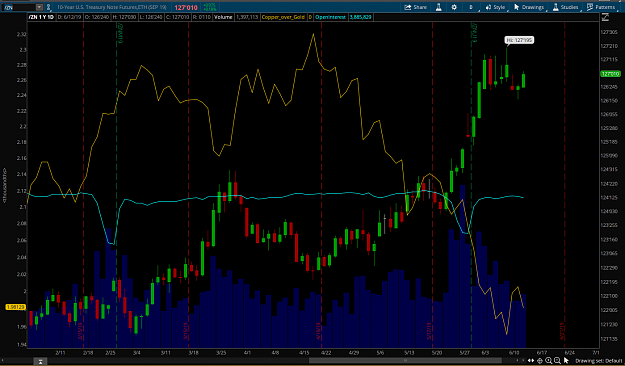Click the 4/22 date on time axis

(326, 353)
